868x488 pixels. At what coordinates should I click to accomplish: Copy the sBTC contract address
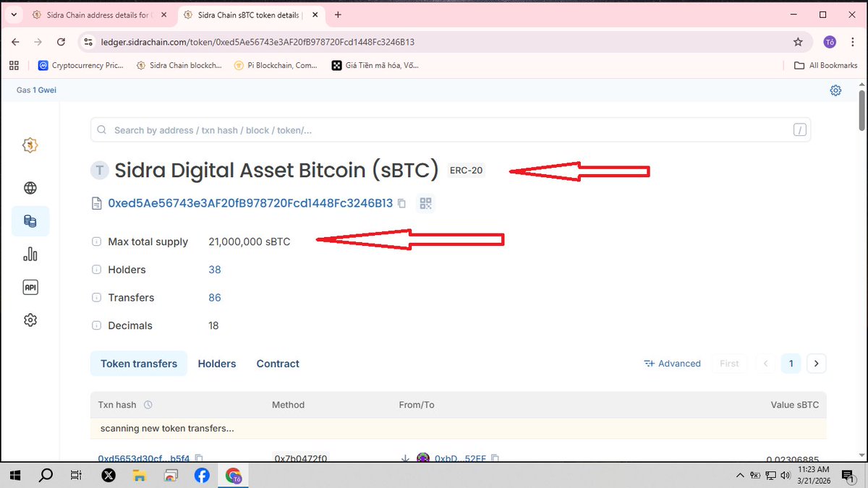[x=401, y=204]
